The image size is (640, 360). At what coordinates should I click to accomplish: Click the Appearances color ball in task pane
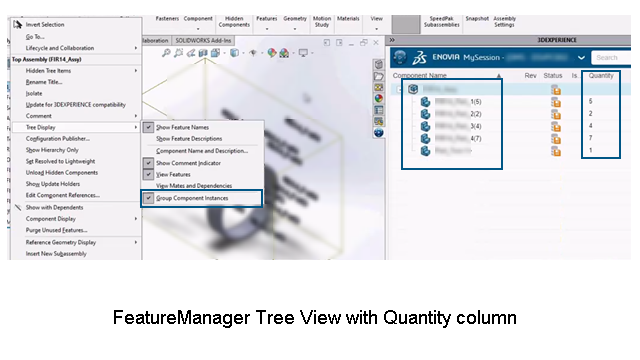coord(379,99)
